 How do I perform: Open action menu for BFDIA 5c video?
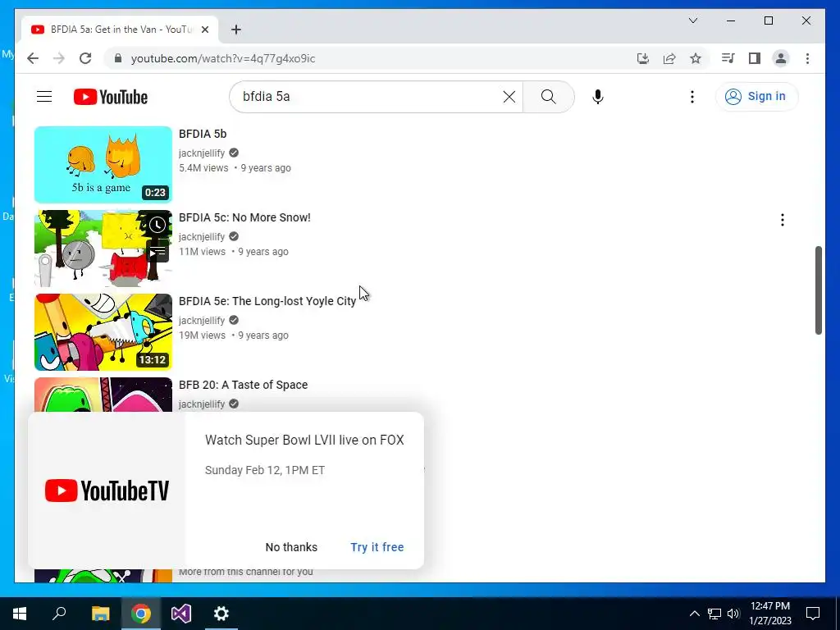782,220
